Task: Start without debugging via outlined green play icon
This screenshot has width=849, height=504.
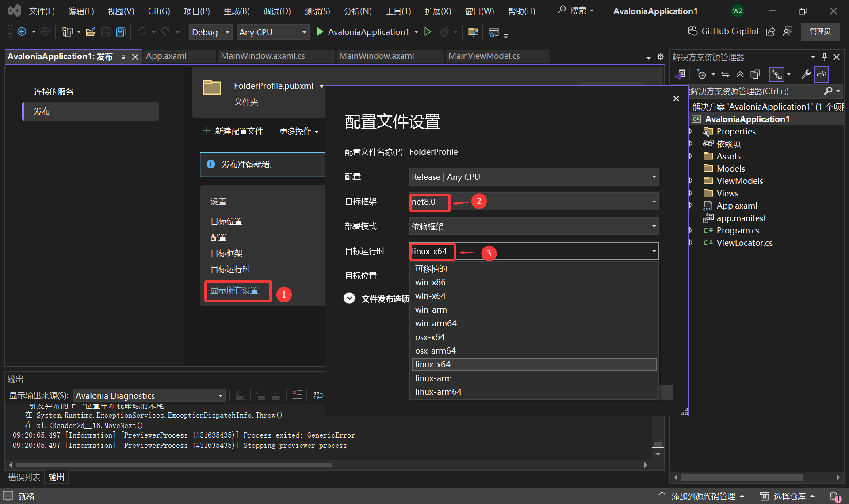Action: click(x=428, y=32)
